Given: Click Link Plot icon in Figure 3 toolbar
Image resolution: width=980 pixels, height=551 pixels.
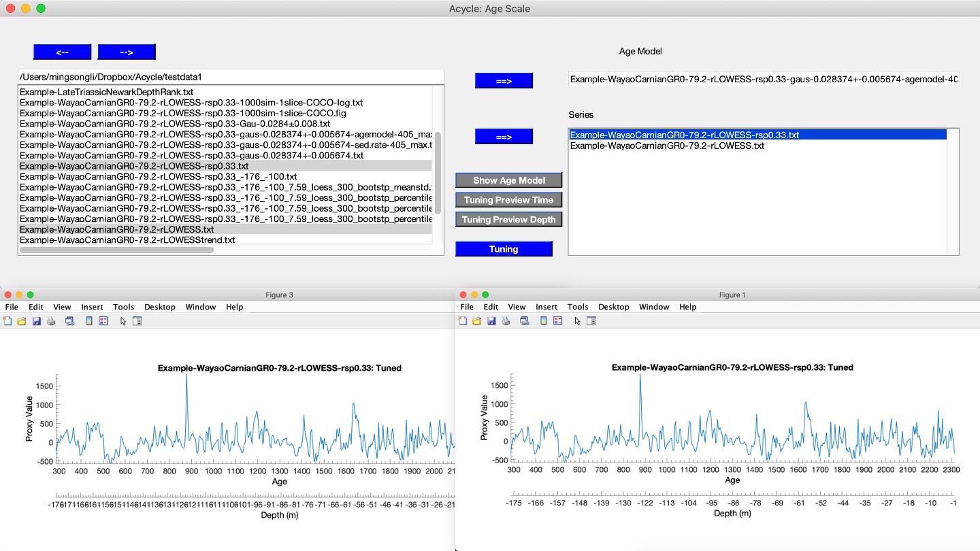Looking at the screenshot, I should pos(69,321).
